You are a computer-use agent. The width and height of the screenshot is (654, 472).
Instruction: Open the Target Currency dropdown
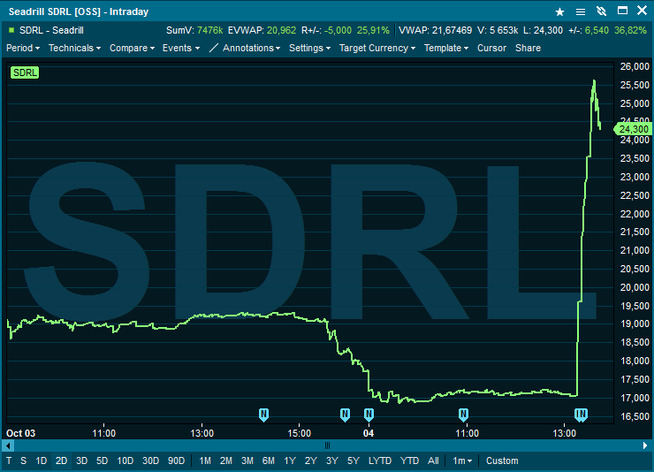pos(377,48)
